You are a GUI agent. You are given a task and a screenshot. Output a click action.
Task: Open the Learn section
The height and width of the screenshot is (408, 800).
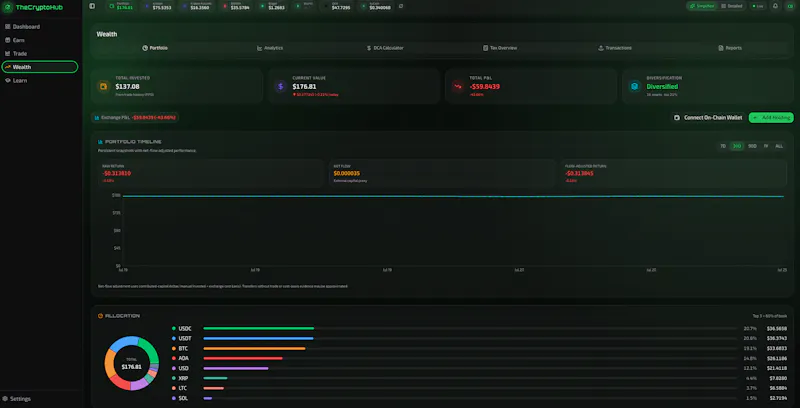point(40,81)
